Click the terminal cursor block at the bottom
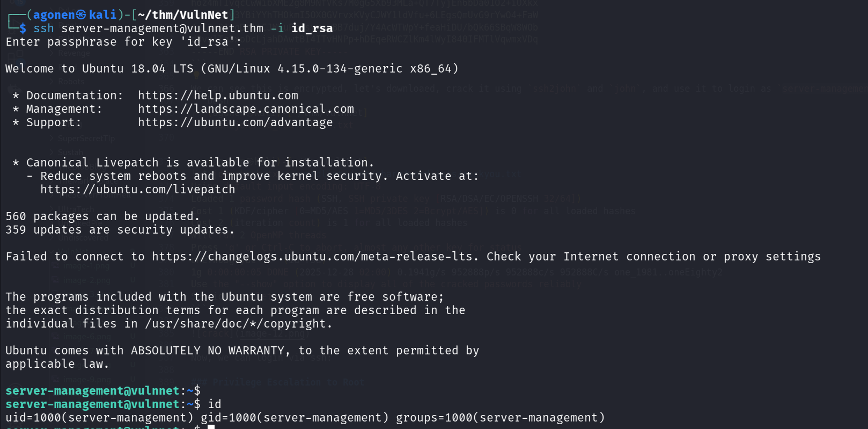Image resolution: width=868 pixels, height=429 pixels. click(211, 427)
